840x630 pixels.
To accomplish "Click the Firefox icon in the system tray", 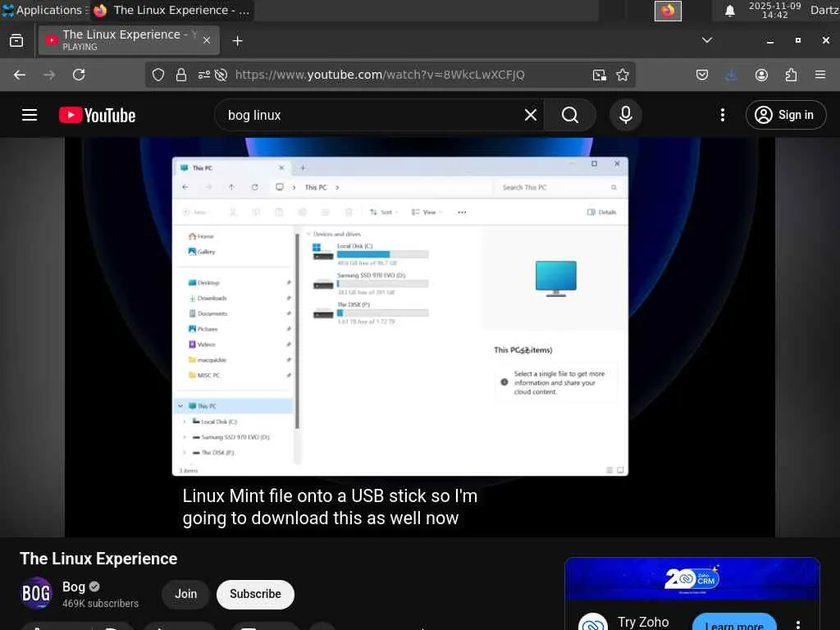I will click(x=668, y=10).
